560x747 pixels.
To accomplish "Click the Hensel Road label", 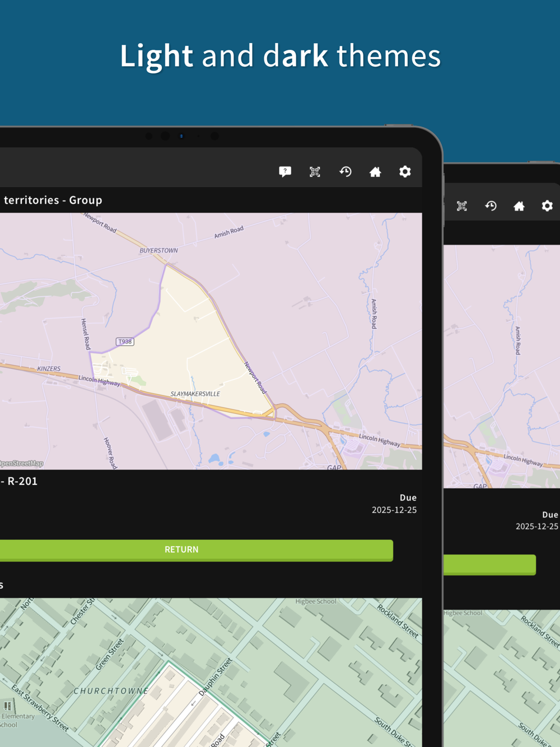I will (x=86, y=334).
